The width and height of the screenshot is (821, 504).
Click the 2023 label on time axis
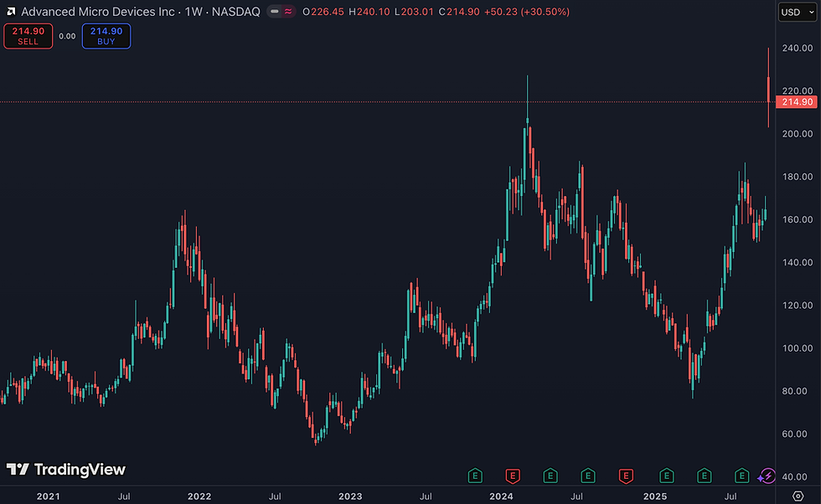pyautogui.click(x=350, y=496)
